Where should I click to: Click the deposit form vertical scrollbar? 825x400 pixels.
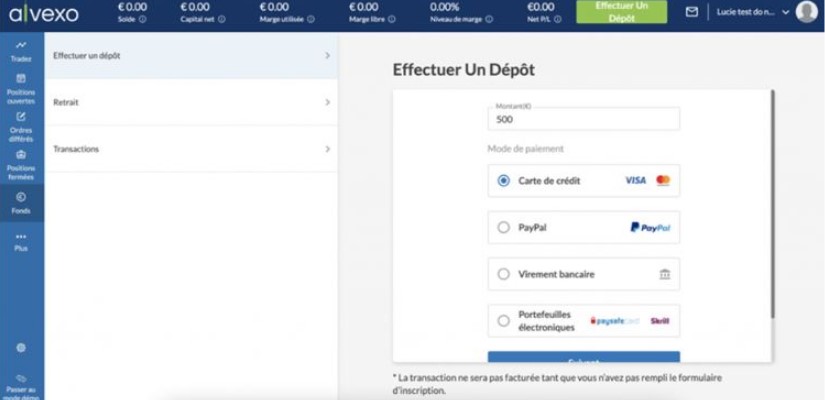tap(772, 200)
